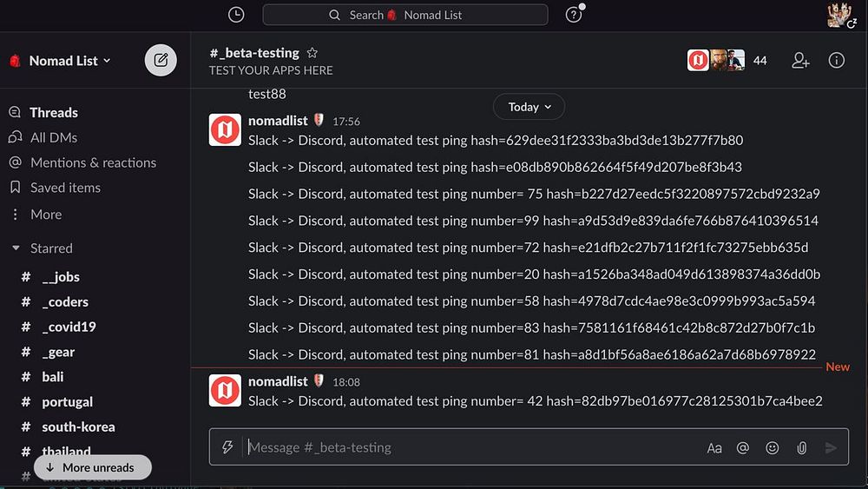The width and height of the screenshot is (868, 489).
Task: Open Mentions & reactions
Action: click(93, 162)
